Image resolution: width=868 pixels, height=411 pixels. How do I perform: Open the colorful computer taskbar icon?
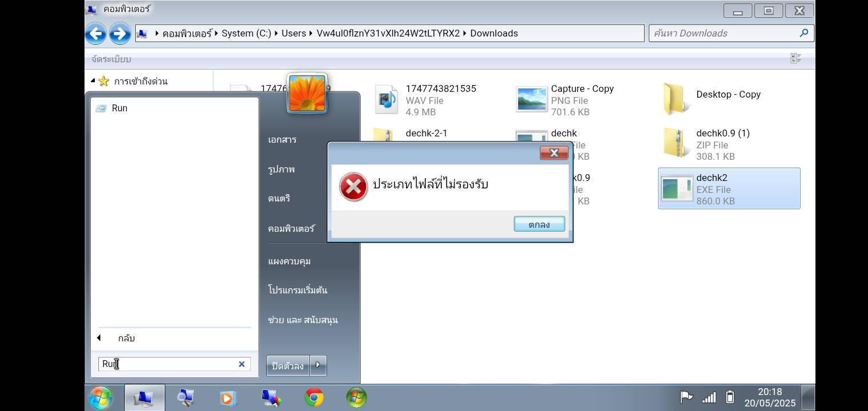[x=271, y=398]
